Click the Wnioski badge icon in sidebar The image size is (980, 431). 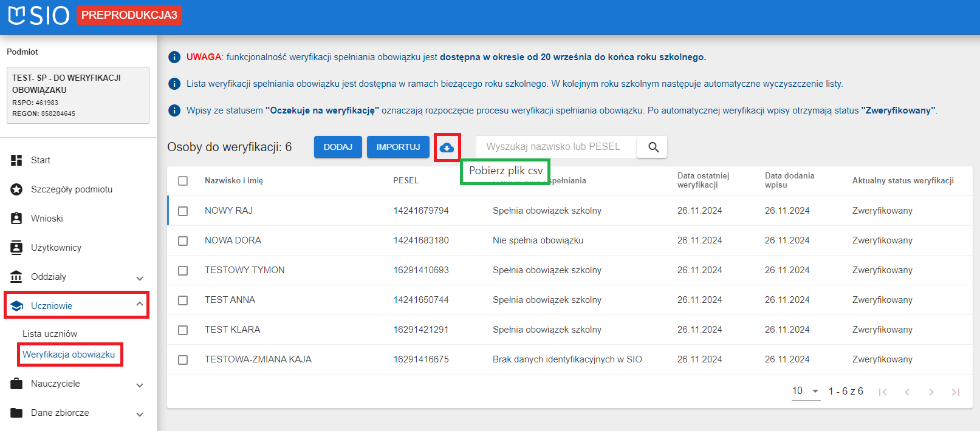pyautogui.click(x=16, y=219)
